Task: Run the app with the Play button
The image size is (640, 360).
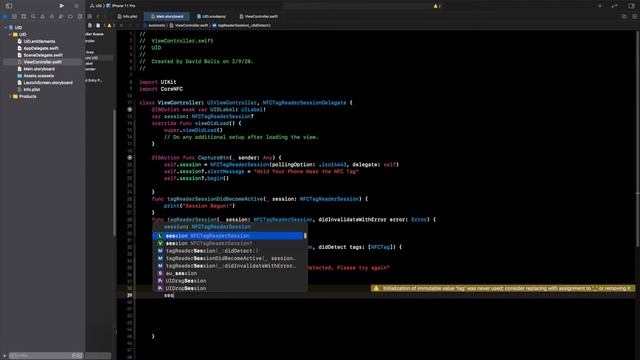Action: click(62, 6)
